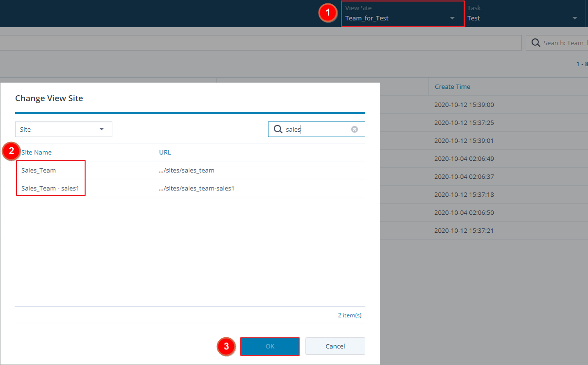
Task: Click the 2 item(s) count label
Action: [350, 315]
